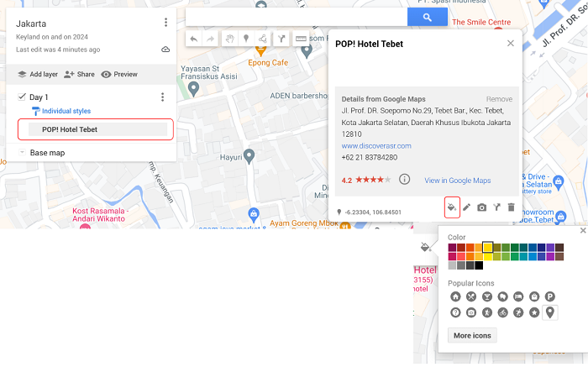Image resolution: width=588 pixels, height=367 pixels.
Task: Pick the bicycle icon
Action: [x=502, y=312]
